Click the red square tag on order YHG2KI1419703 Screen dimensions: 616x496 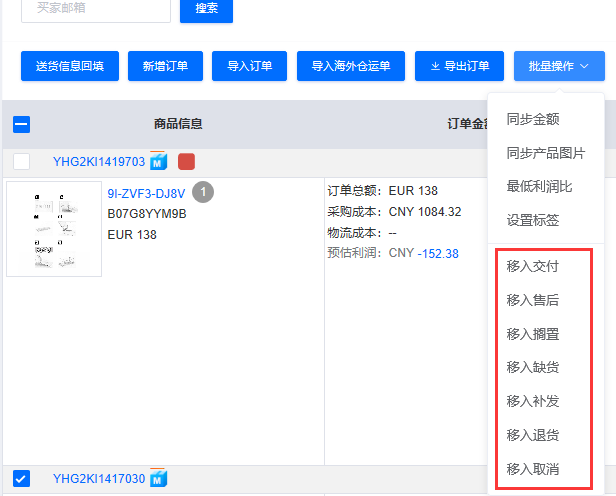point(186,161)
